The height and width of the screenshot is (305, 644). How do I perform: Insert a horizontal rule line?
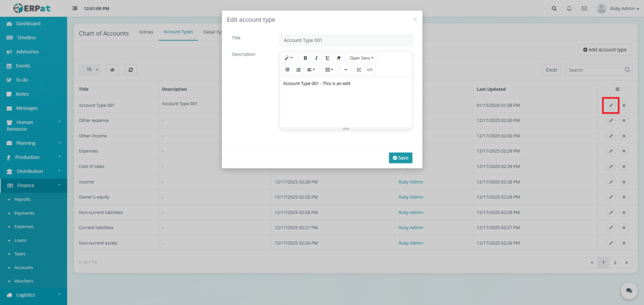pyautogui.click(x=345, y=70)
